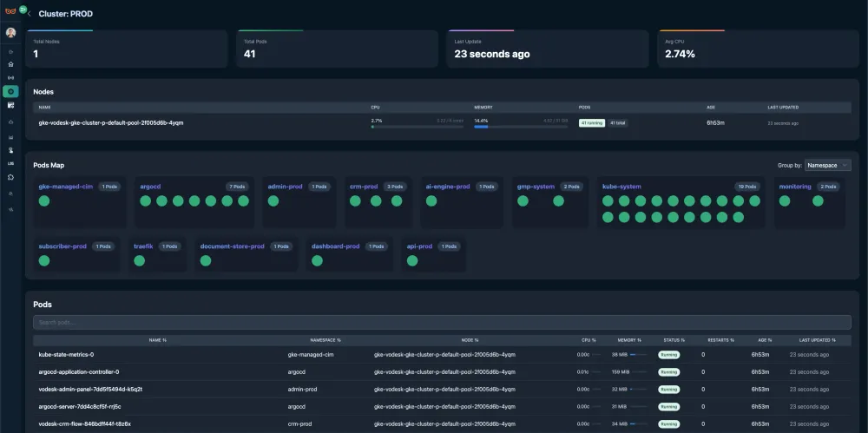The height and width of the screenshot is (433, 868).
Task: Open the user pointer icon in sidebar
Action: 10,150
